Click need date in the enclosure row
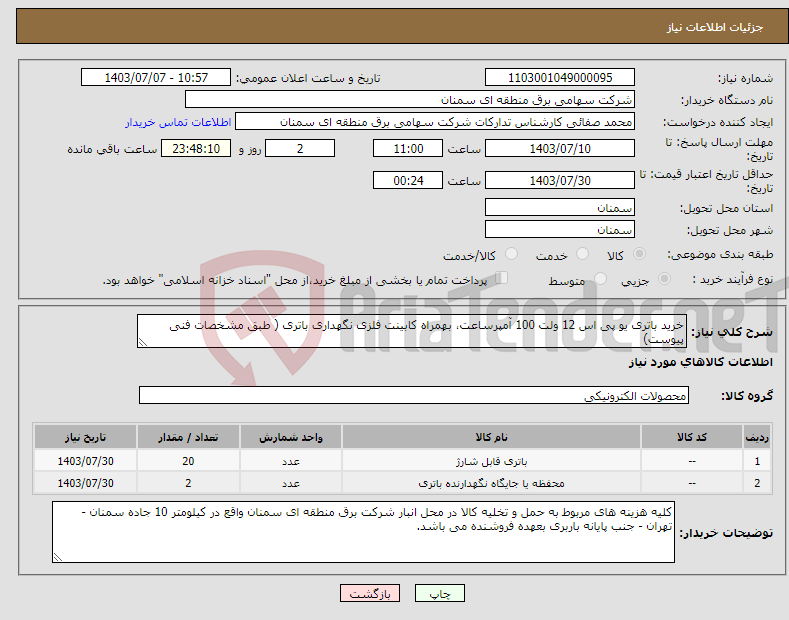The width and height of the screenshot is (789, 620). 85,483
